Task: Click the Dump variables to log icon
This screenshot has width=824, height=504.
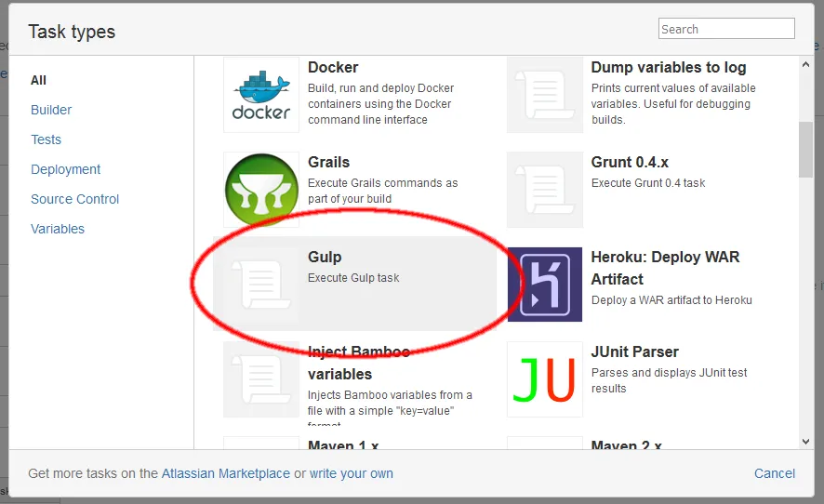Action: [545, 95]
